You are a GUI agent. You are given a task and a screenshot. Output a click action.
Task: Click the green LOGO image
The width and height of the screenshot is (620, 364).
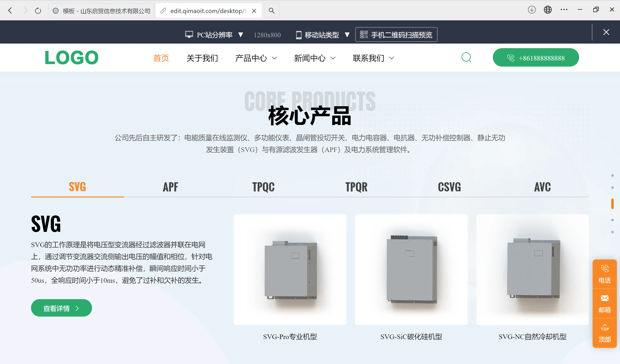(72, 58)
